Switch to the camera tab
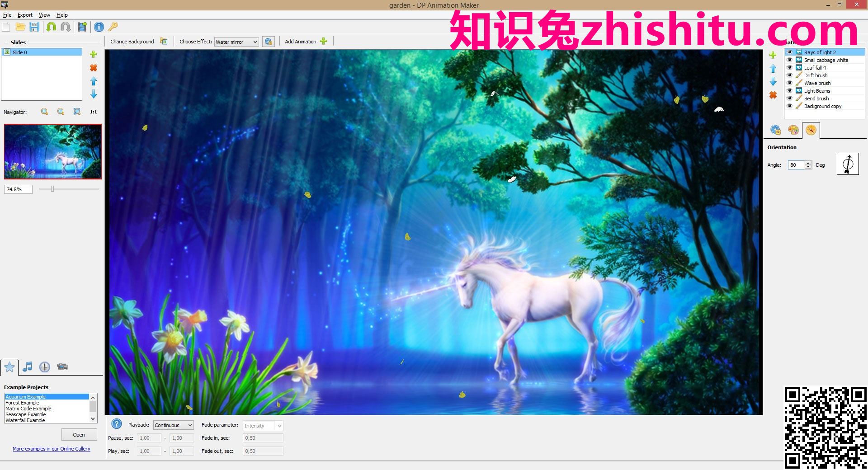The width and height of the screenshot is (868, 470). (62, 367)
